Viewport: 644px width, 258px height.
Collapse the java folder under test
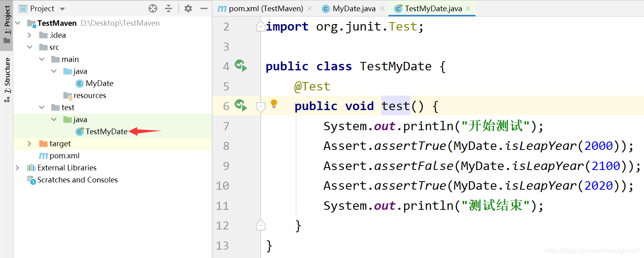click(x=54, y=119)
